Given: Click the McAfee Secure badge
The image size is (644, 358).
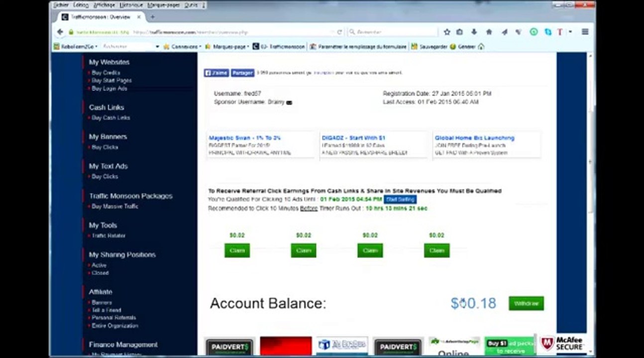Looking at the screenshot, I should [x=562, y=343].
